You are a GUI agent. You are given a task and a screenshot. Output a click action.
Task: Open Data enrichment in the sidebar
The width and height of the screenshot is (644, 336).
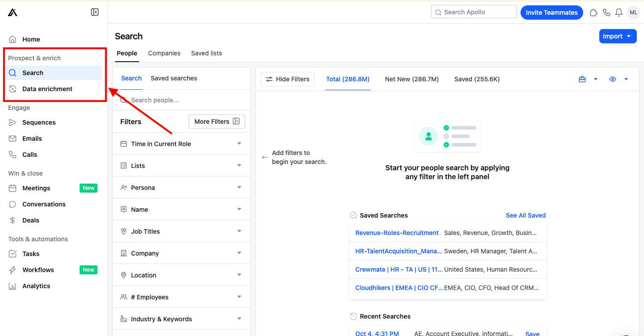[54, 89]
